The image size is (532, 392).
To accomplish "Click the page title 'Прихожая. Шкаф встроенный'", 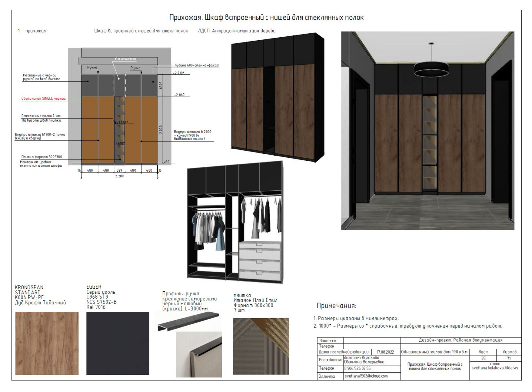I will pos(266,17).
